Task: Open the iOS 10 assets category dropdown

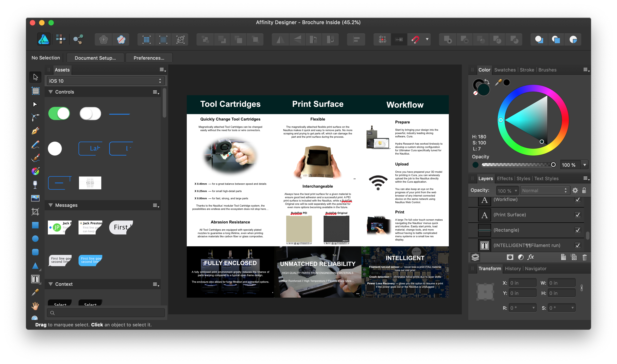Action: tap(105, 81)
